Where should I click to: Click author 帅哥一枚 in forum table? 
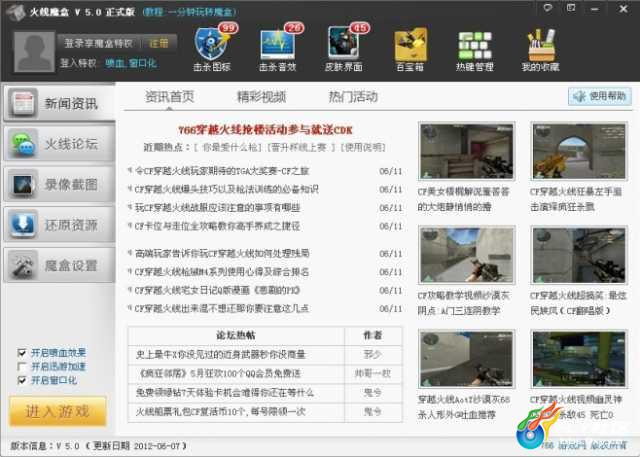pyautogui.click(x=373, y=373)
